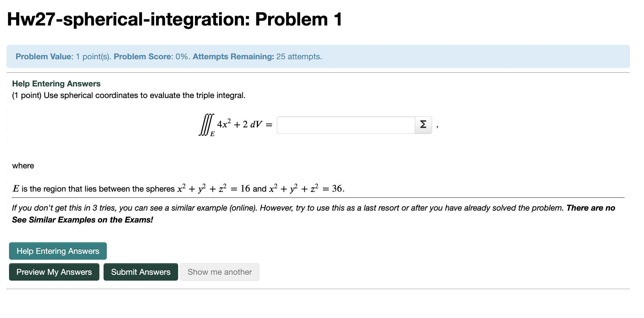Click the teal Help Entering Answers button
The width and height of the screenshot is (644, 318).
(58, 251)
